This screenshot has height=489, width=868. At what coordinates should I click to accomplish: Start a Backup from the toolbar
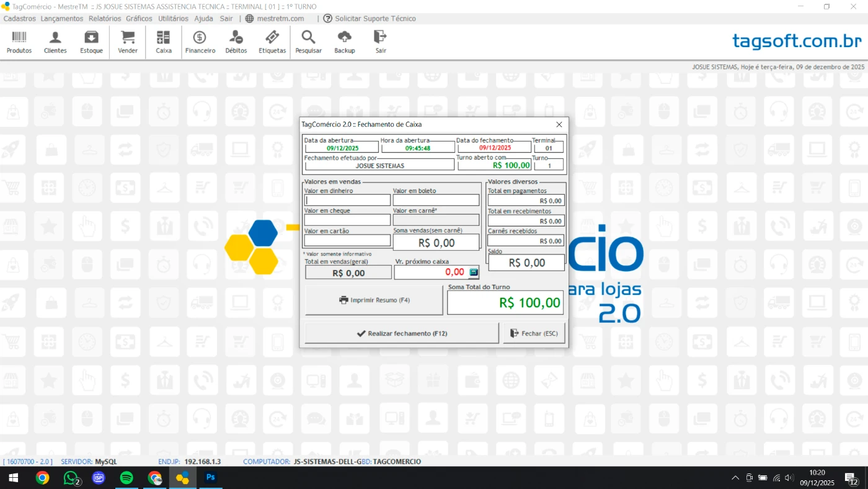tap(345, 42)
